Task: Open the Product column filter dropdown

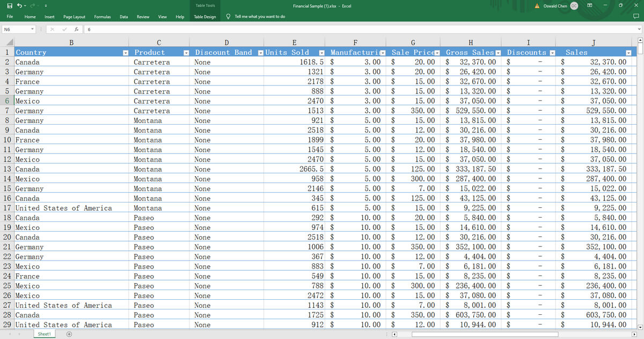Action: [186, 52]
